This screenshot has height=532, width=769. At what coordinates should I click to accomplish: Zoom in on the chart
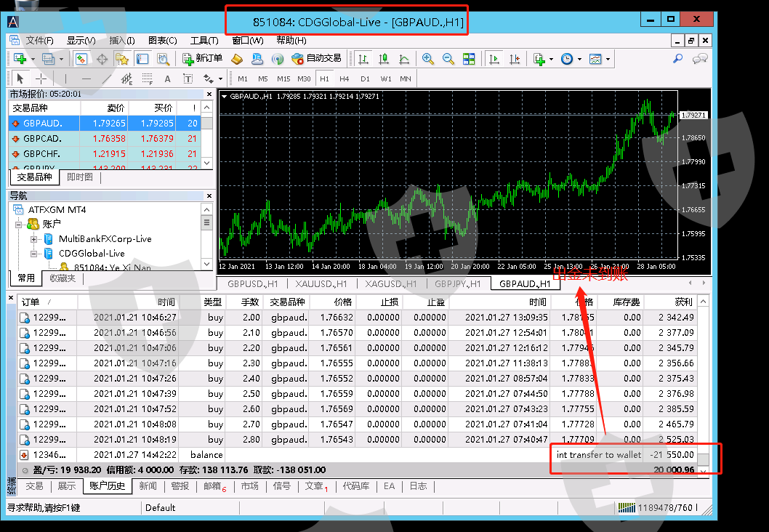[428, 59]
